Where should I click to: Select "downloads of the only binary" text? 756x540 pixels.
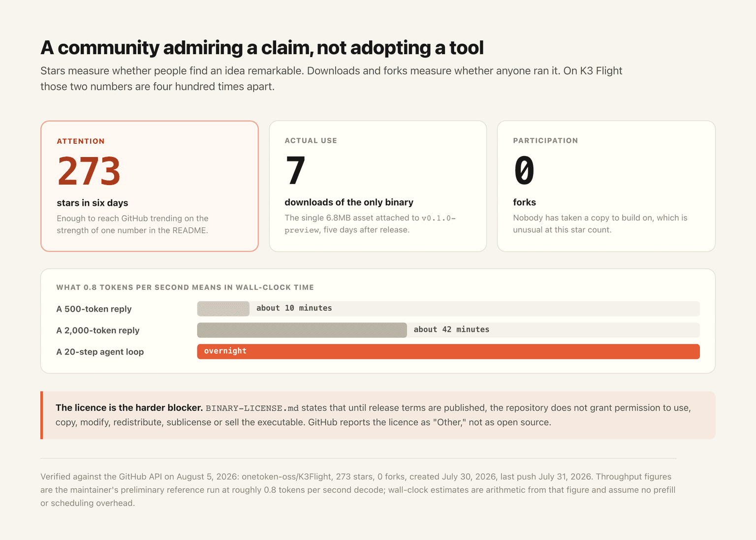coord(349,202)
